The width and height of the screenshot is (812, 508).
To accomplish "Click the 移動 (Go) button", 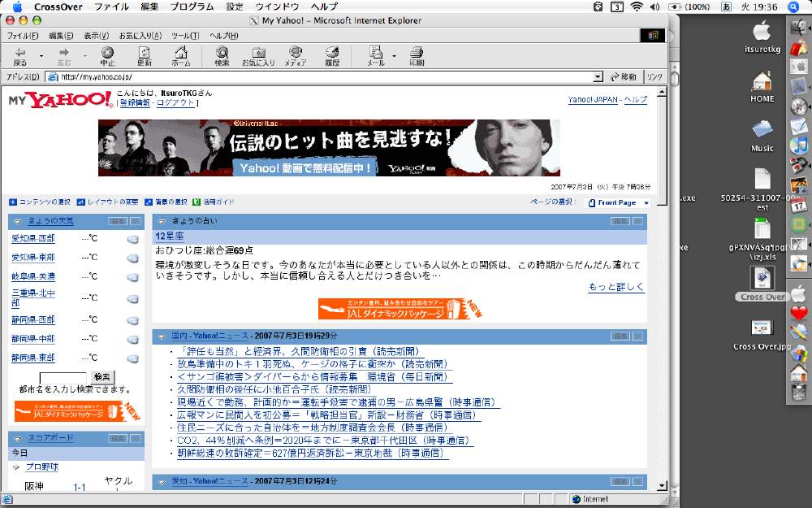I will tap(623, 77).
